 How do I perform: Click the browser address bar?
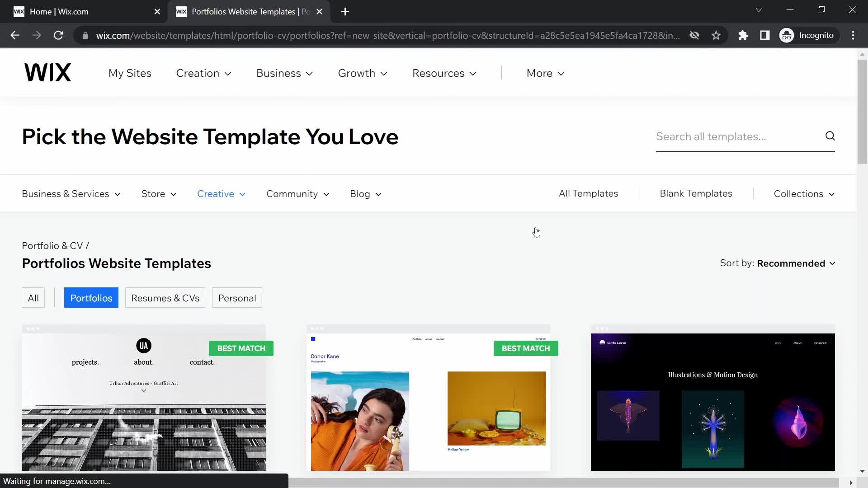[387, 35]
